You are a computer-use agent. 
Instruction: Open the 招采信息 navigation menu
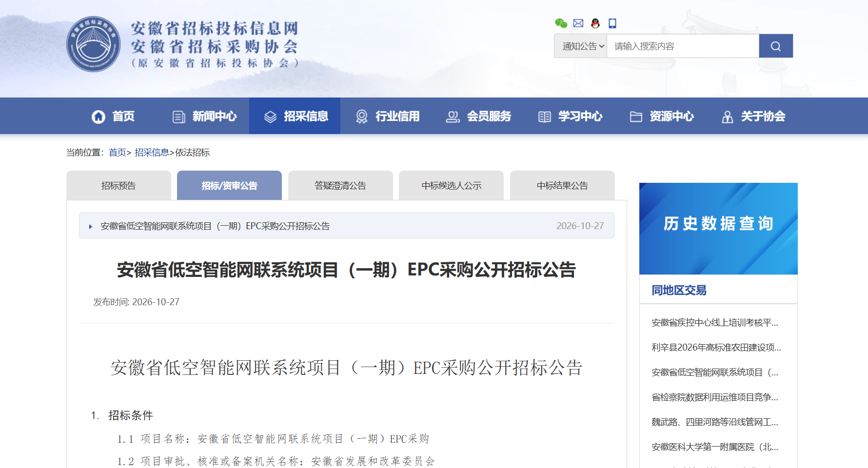point(295,116)
